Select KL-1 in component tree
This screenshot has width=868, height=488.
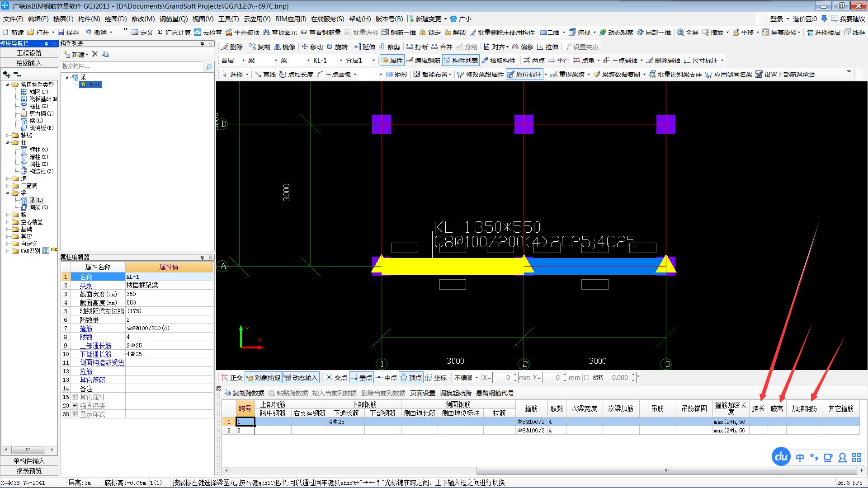pyautogui.click(x=91, y=84)
